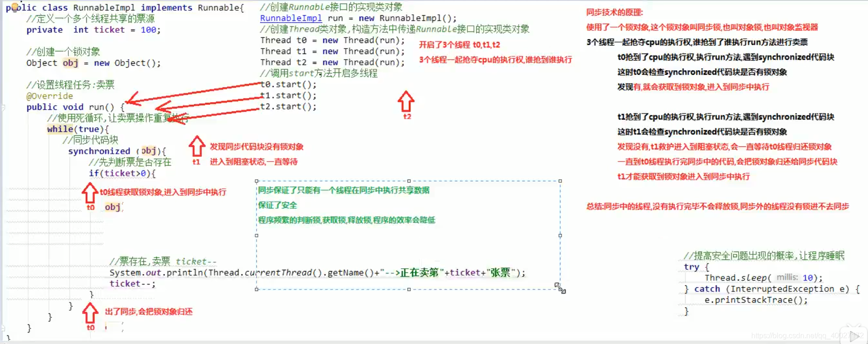Screen dimensions: 868x344
Task: Click the 't0.start();' call
Action: tap(288, 84)
